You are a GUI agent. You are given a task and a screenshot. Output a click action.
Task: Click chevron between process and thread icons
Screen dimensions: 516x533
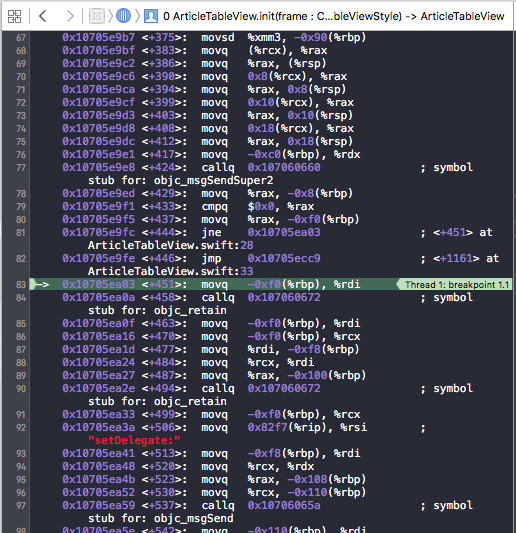pos(110,16)
